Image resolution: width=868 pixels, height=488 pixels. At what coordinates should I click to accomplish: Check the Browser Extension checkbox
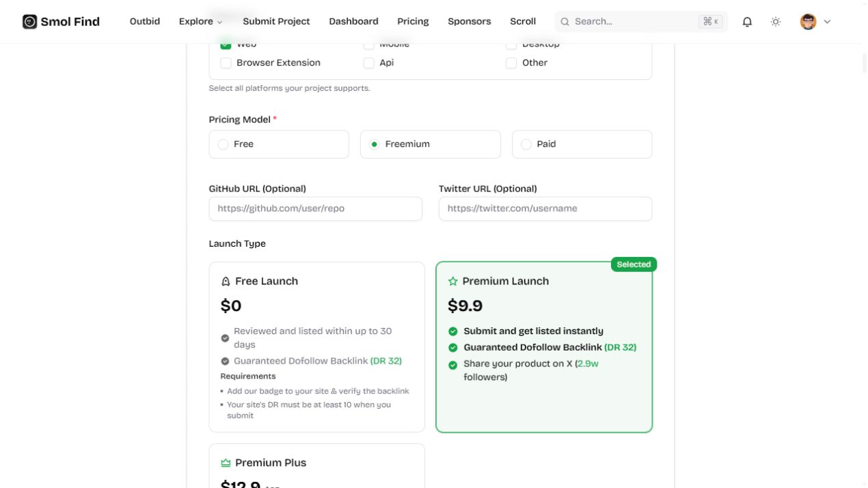pyautogui.click(x=226, y=63)
